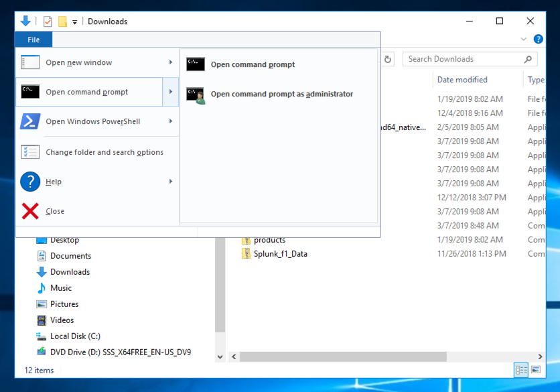Image resolution: width=560 pixels, height=392 pixels.
Task: Click the Pictures folder icon
Action: tap(42, 304)
